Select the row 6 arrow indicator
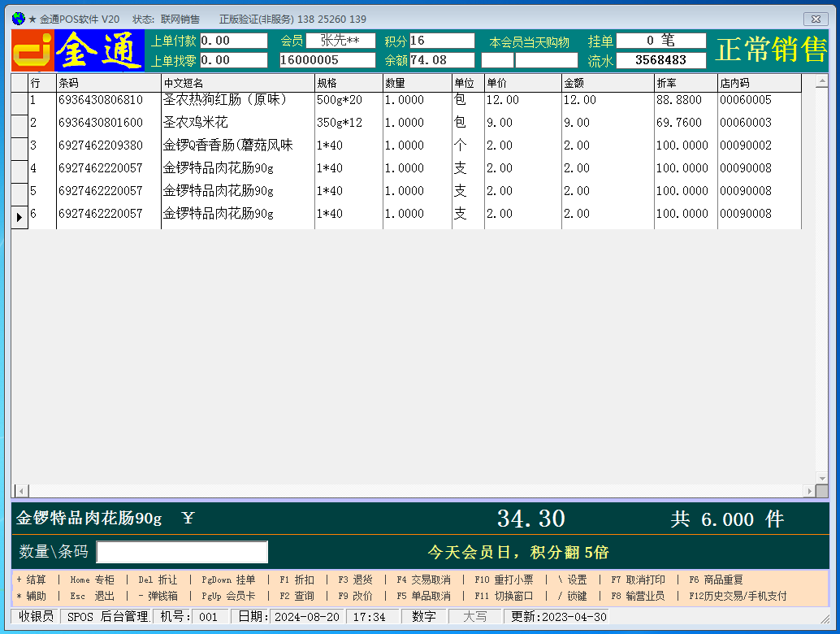 click(19, 217)
